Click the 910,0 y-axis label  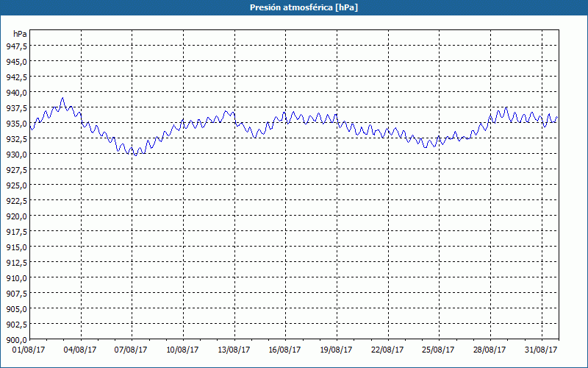coord(16,278)
